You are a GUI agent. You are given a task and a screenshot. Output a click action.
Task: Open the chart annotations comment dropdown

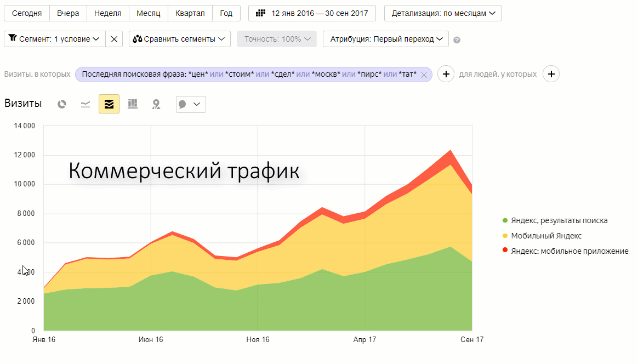(191, 104)
